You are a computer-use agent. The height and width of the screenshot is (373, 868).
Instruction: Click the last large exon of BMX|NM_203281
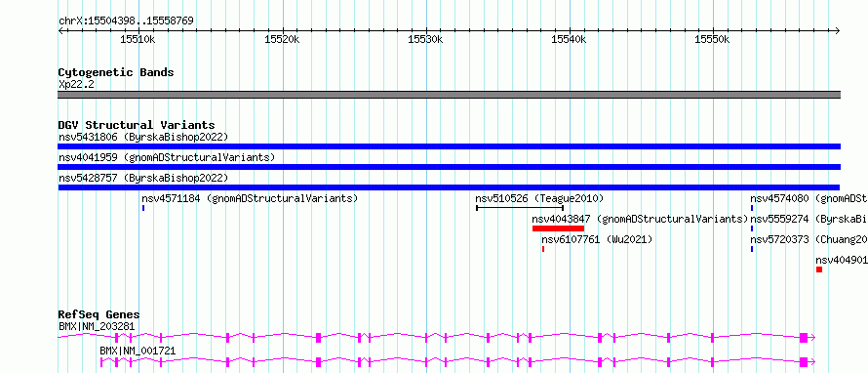click(x=804, y=337)
